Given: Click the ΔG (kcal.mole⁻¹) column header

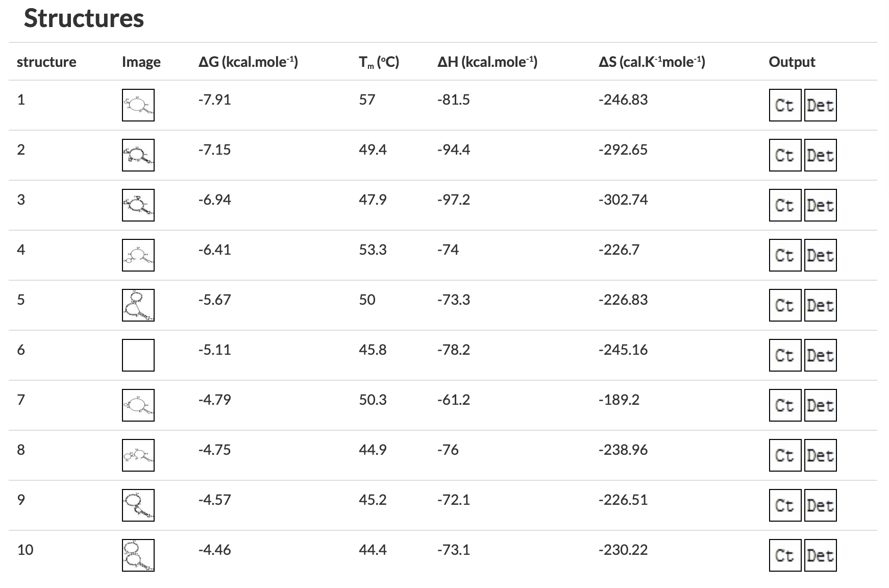Looking at the screenshot, I should (x=248, y=62).
